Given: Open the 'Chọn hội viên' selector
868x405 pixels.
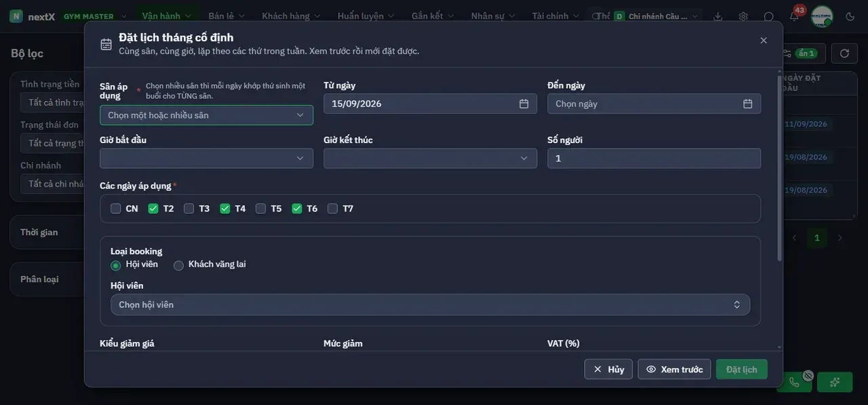Looking at the screenshot, I should tap(430, 305).
